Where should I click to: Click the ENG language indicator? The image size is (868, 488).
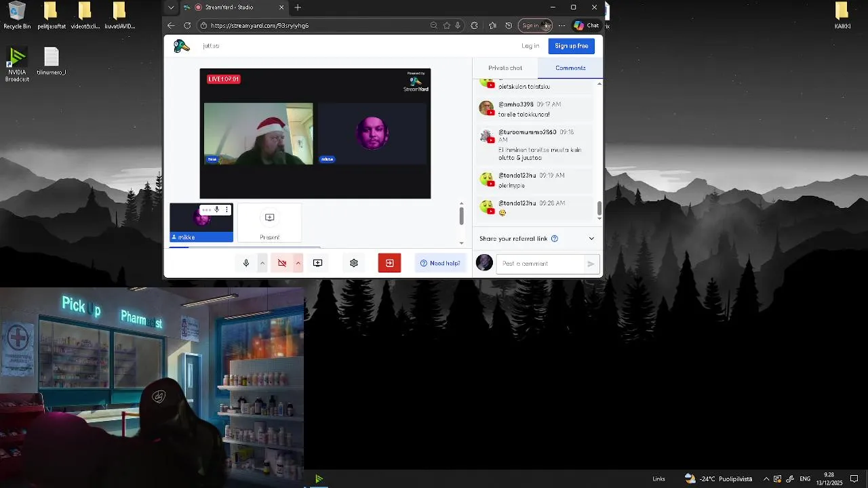coord(805,479)
